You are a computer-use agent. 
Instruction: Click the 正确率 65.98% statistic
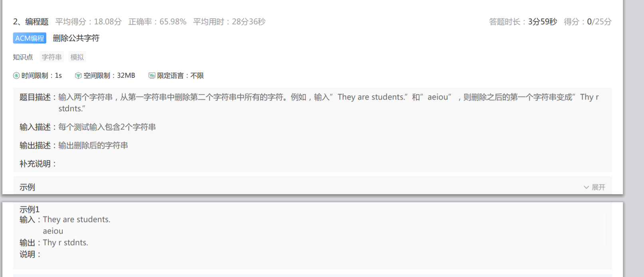click(157, 22)
